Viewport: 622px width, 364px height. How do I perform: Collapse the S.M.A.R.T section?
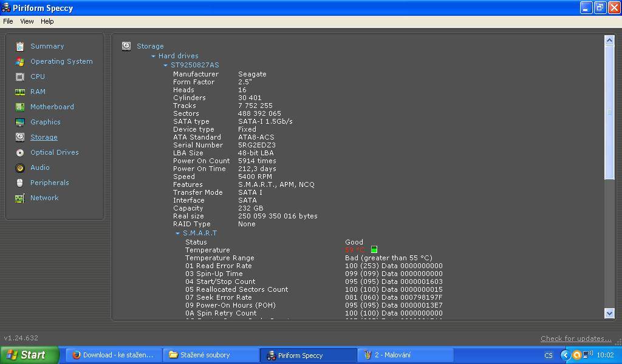pos(178,234)
